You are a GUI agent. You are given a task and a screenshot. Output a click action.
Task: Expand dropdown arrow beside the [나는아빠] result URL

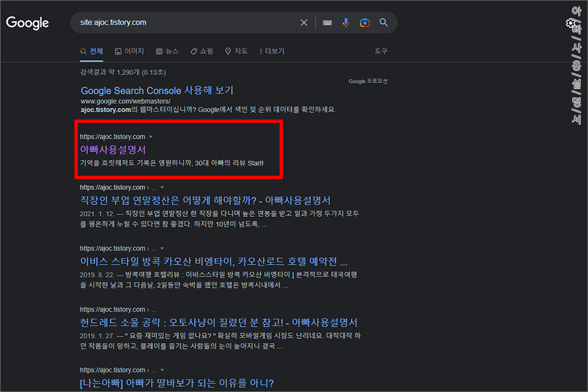click(163, 370)
